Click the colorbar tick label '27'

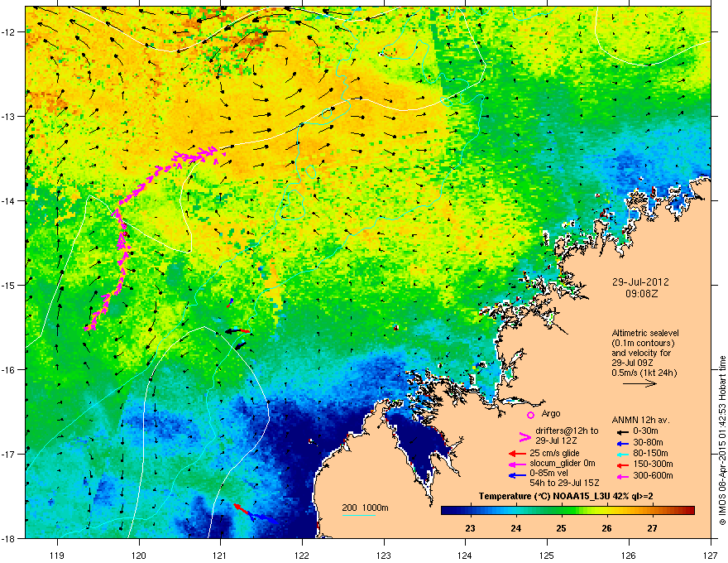click(653, 528)
